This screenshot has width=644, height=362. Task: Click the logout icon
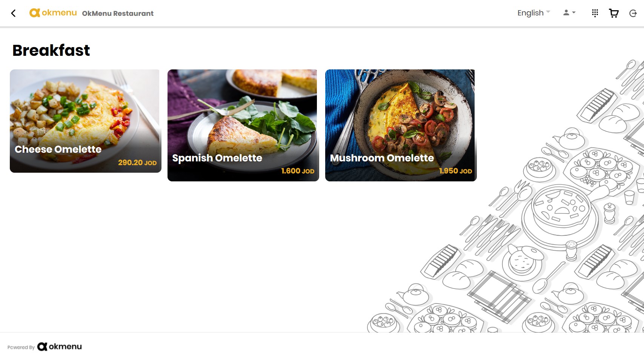point(633,13)
